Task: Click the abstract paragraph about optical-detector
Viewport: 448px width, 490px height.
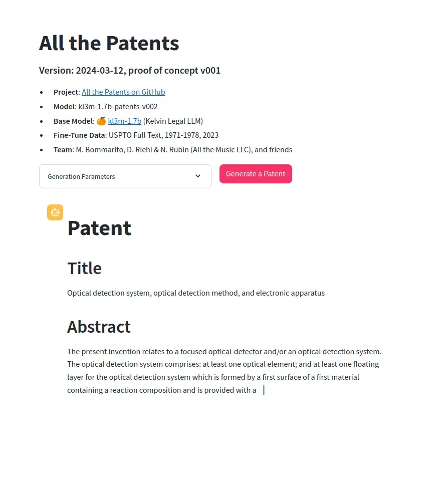Action: coord(224,371)
